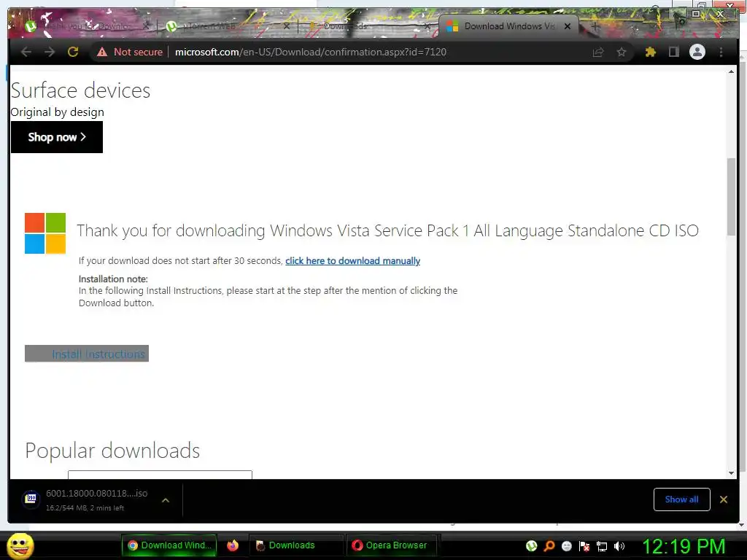This screenshot has width=747, height=560.
Task: Open the user profile avatar menu
Action: click(x=697, y=52)
